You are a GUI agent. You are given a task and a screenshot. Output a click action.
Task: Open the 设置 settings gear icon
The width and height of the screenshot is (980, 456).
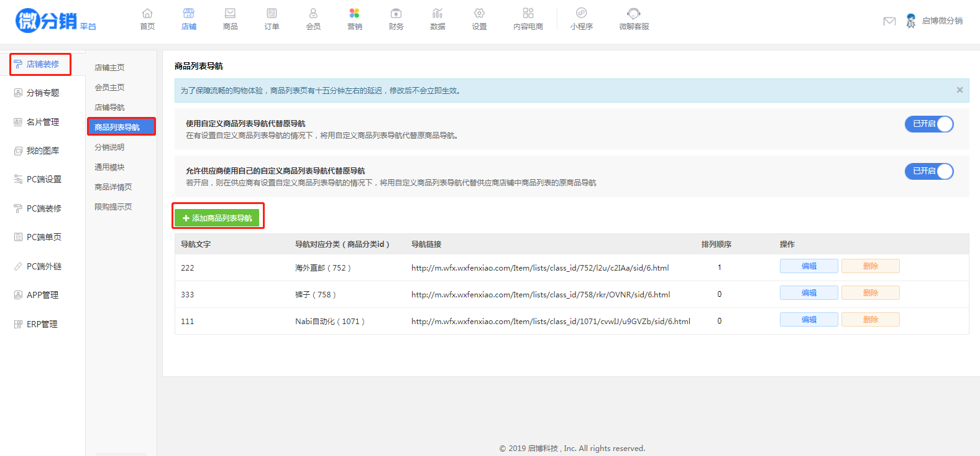pyautogui.click(x=479, y=14)
